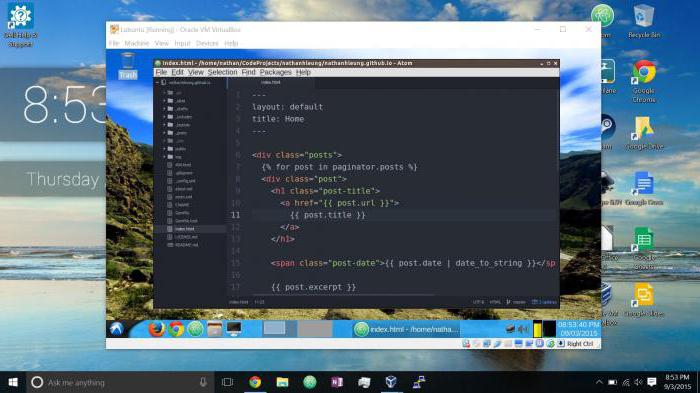
Task: Open File Explorer in the Windows taskbar
Action: [x=282, y=382]
